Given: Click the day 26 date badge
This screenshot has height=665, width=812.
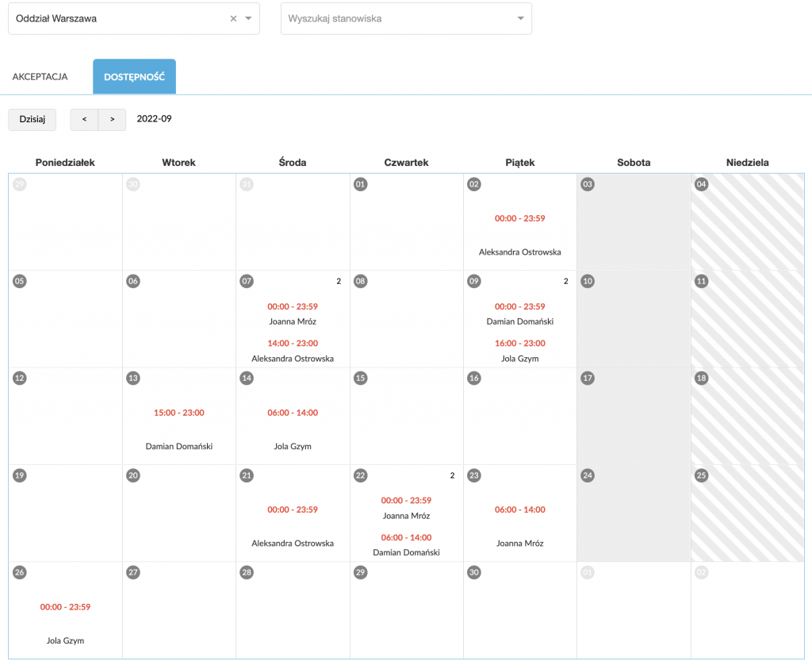Looking at the screenshot, I should pyautogui.click(x=20, y=572).
